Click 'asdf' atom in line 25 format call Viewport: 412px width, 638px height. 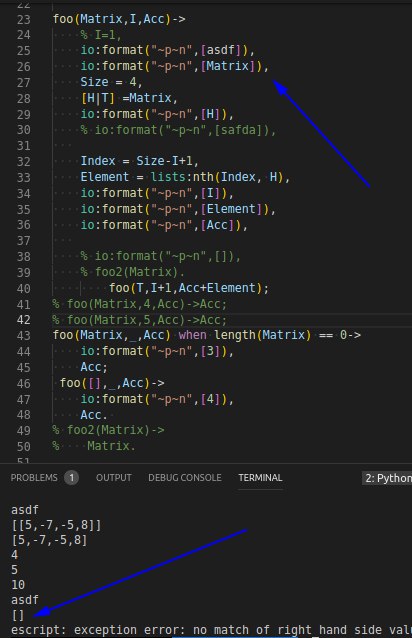221,50
